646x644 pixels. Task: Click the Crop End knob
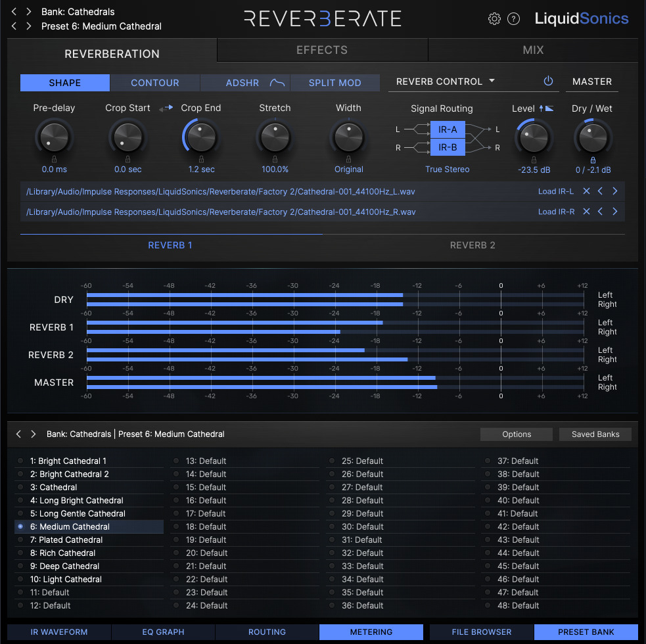[x=202, y=137]
